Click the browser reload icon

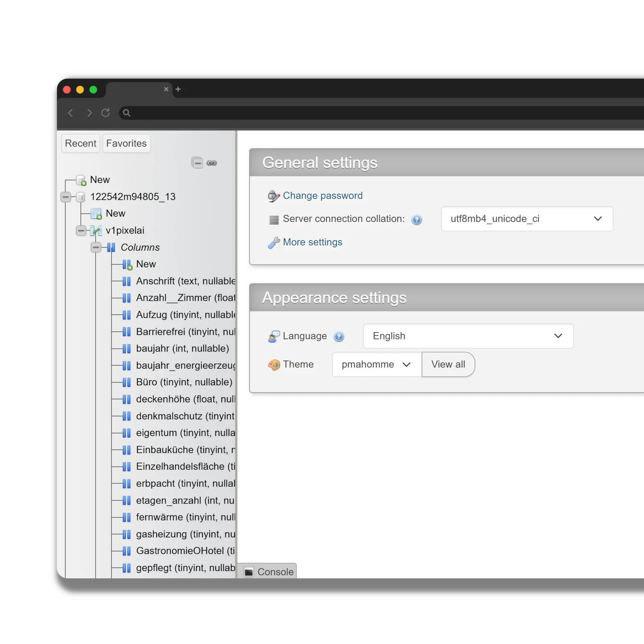coord(105,113)
